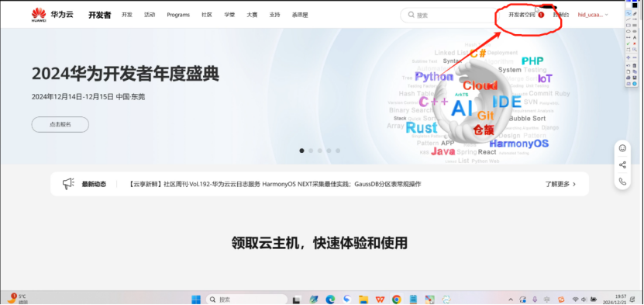
Task: Select the third banner carousel dot
Action: click(x=320, y=151)
